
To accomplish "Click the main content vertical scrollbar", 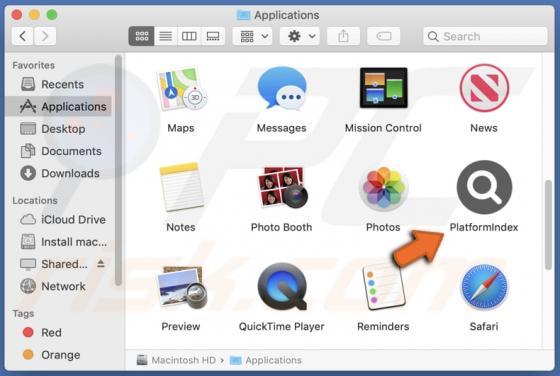I will tap(549, 225).
